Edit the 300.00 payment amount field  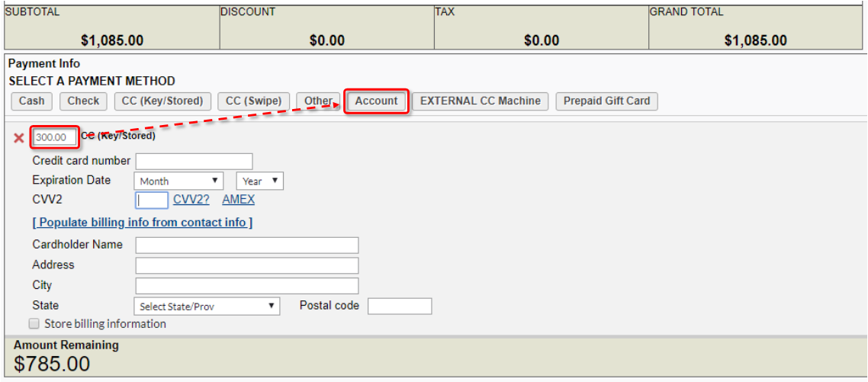54,137
